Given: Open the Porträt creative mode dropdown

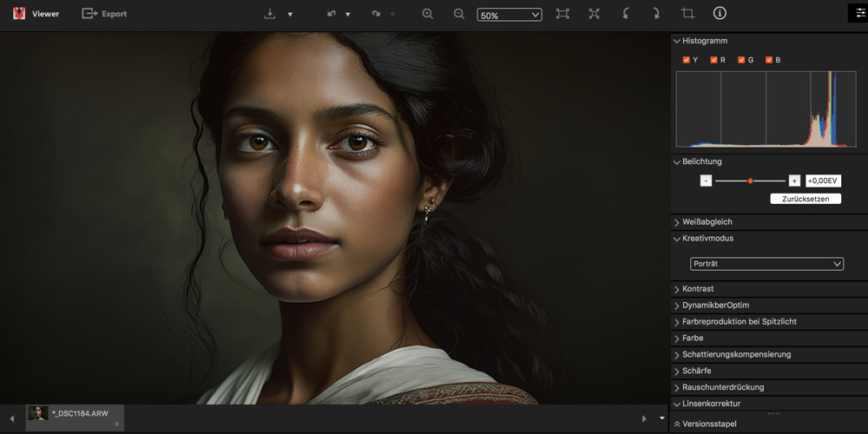Looking at the screenshot, I should (x=766, y=264).
